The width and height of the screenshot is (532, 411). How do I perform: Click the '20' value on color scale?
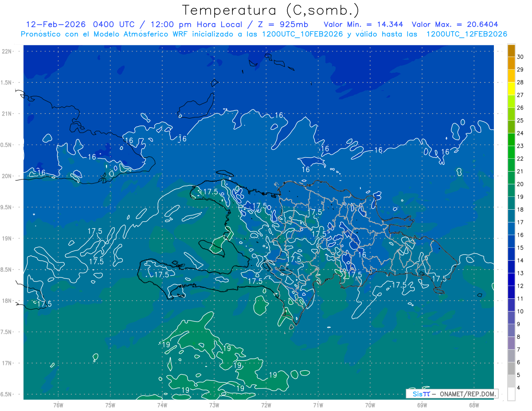coord(520,184)
